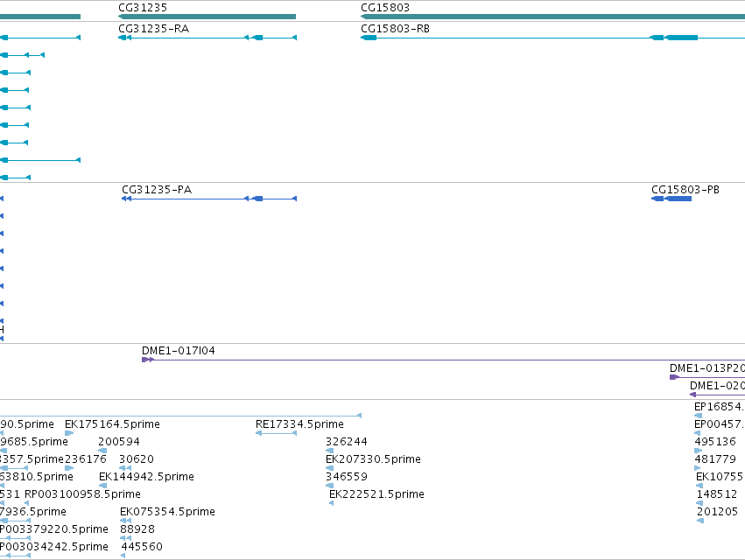
Task: Click the 481779 EST label
Action: [715, 459]
